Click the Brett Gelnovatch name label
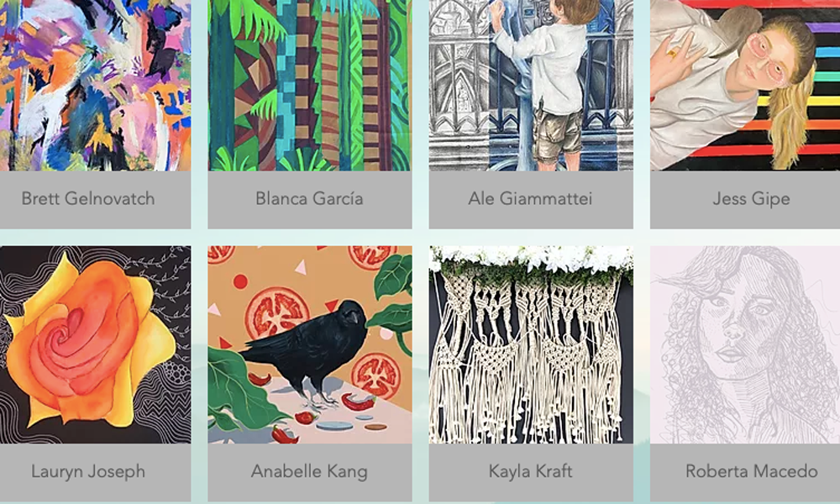The image size is (840, 504). pyautogui.click(x=88, y=199)
